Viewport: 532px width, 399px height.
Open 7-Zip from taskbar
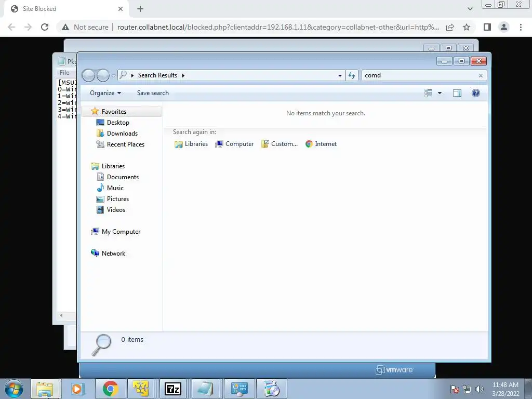(x=172, y=389)
